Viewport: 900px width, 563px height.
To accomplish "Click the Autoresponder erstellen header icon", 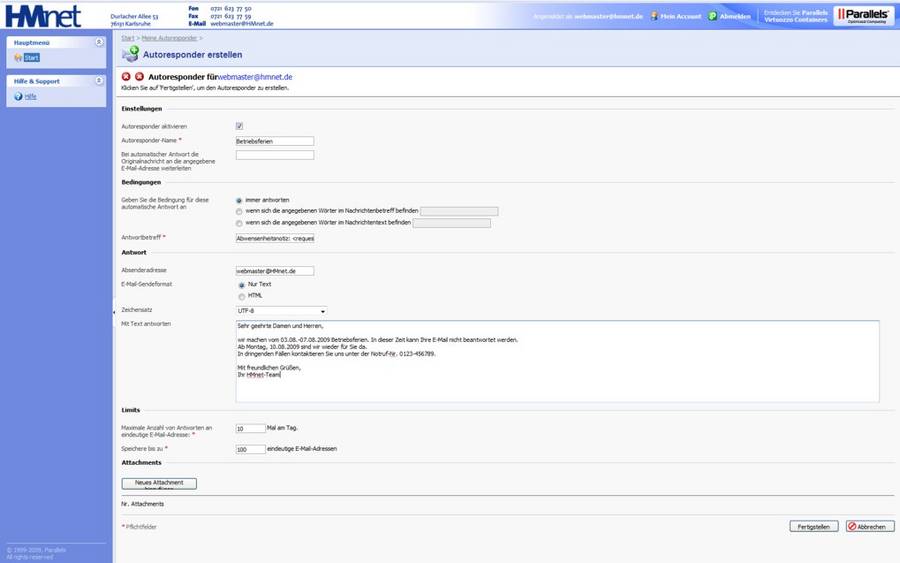I will (130, 54).
